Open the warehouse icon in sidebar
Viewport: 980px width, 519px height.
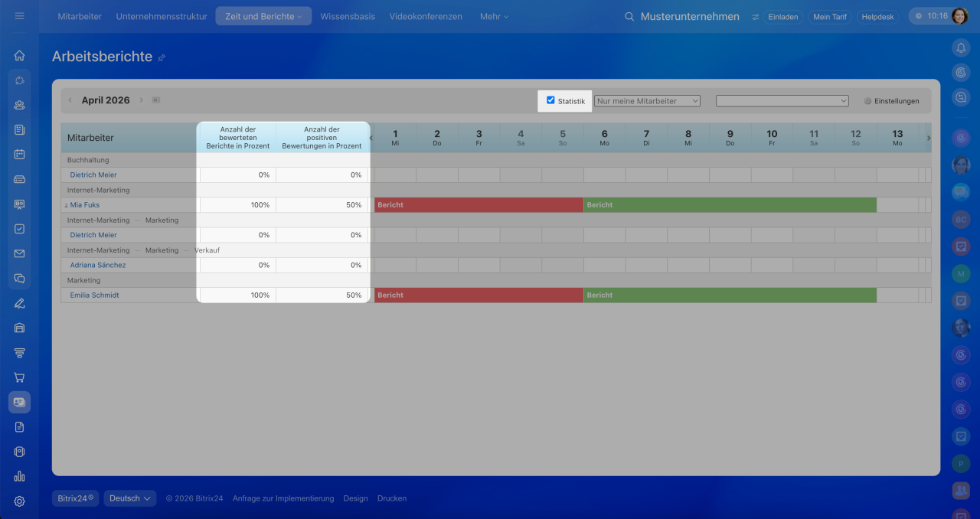[19, 328]
